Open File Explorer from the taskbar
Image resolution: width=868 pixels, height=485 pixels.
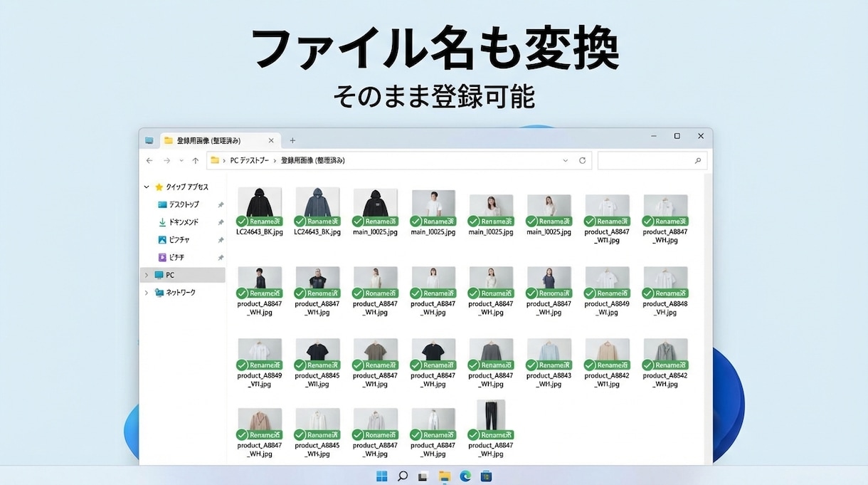[x=445, y=476]
